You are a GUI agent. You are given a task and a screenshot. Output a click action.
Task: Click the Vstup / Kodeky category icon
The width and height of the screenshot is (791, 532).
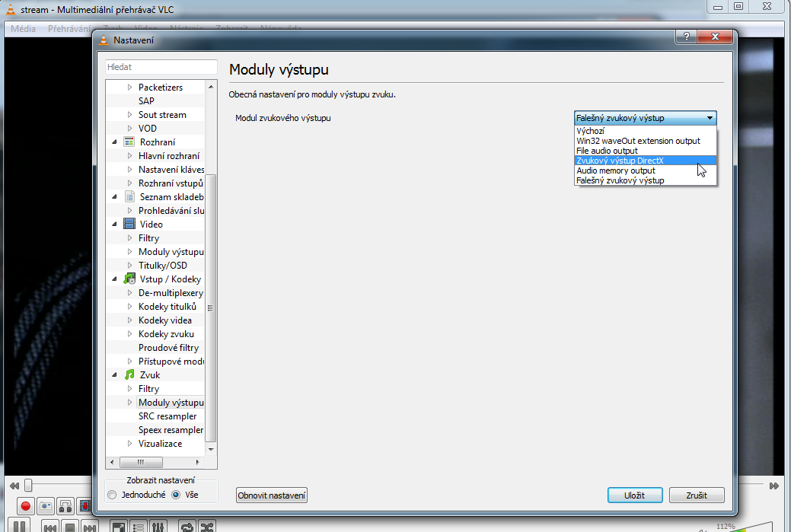(x=129, y=279)
